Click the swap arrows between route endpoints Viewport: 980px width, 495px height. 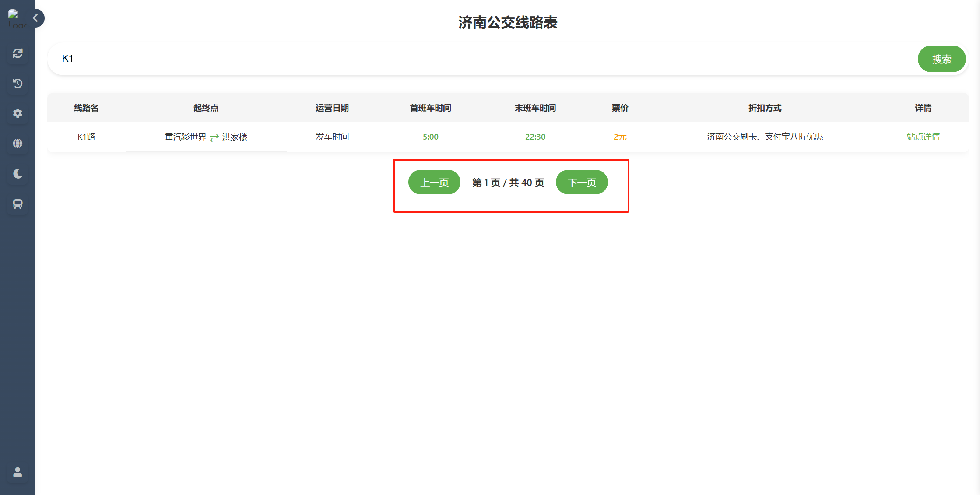[x=214, y=138]
